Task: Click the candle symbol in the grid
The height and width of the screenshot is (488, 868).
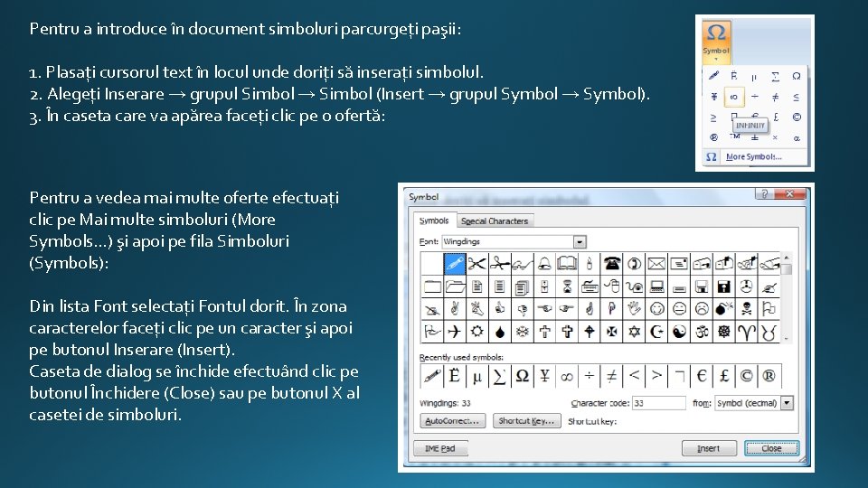Action: click(590, 263)
